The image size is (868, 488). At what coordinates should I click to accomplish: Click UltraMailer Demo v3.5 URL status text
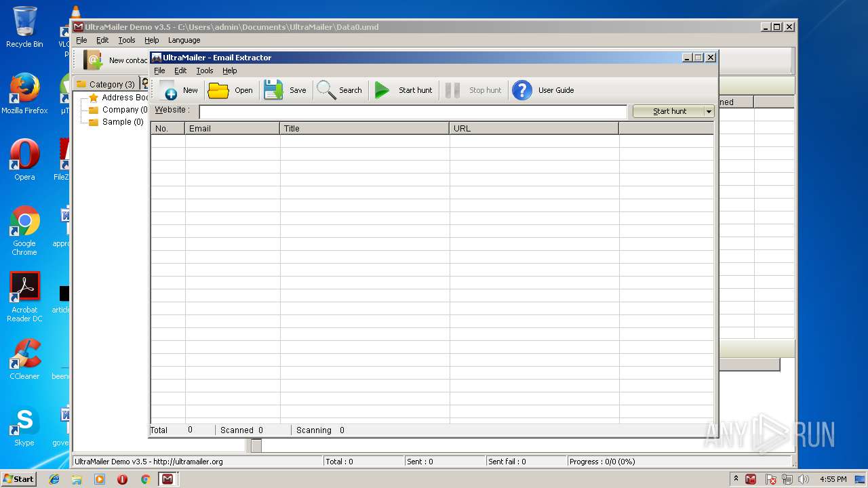[x=149, y=462]
